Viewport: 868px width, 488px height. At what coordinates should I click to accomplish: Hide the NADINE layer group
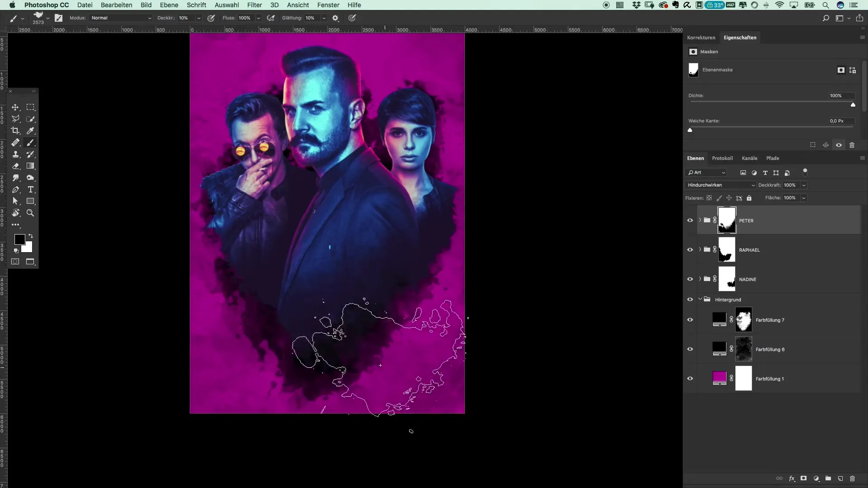coord(690,279)
